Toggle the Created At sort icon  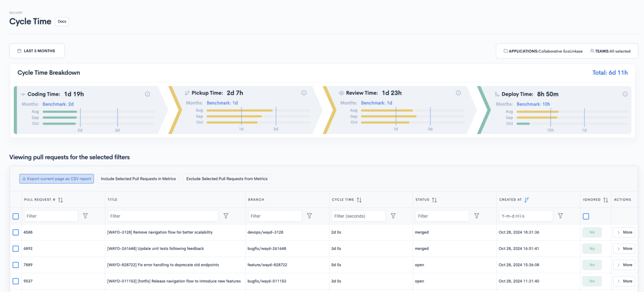click(x=527, y=200)
